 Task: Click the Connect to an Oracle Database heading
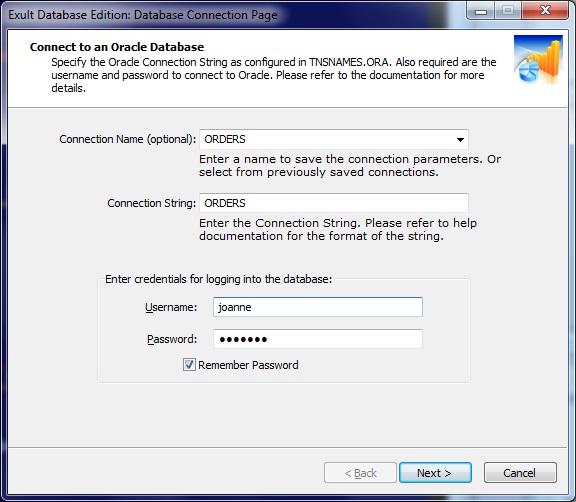click(117, 47)
